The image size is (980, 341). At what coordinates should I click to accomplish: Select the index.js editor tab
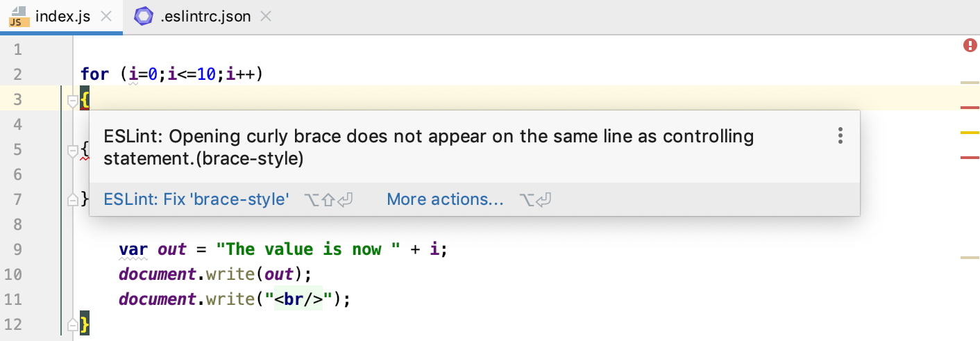pos(62,17)
